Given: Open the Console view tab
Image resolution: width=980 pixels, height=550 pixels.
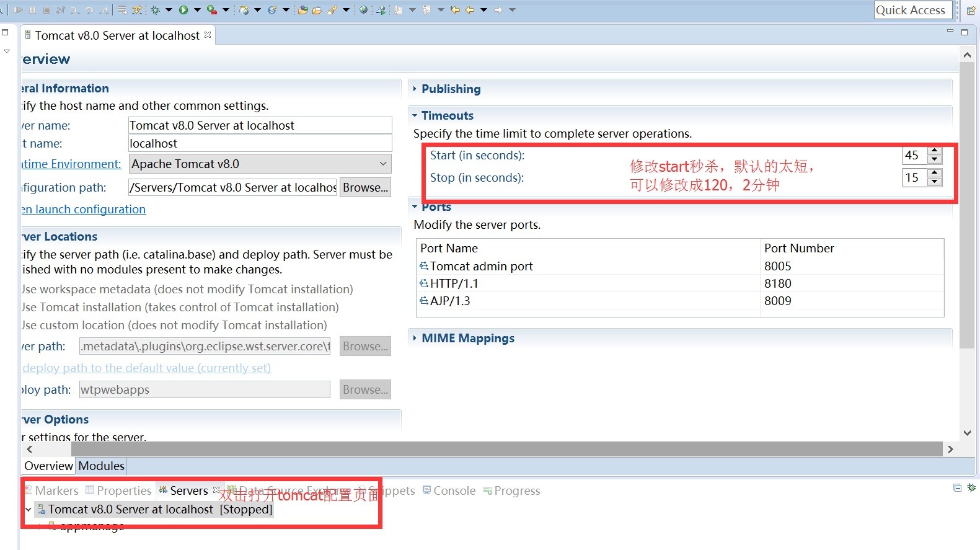Looking at the screenshot, I should tap(454, 490).
